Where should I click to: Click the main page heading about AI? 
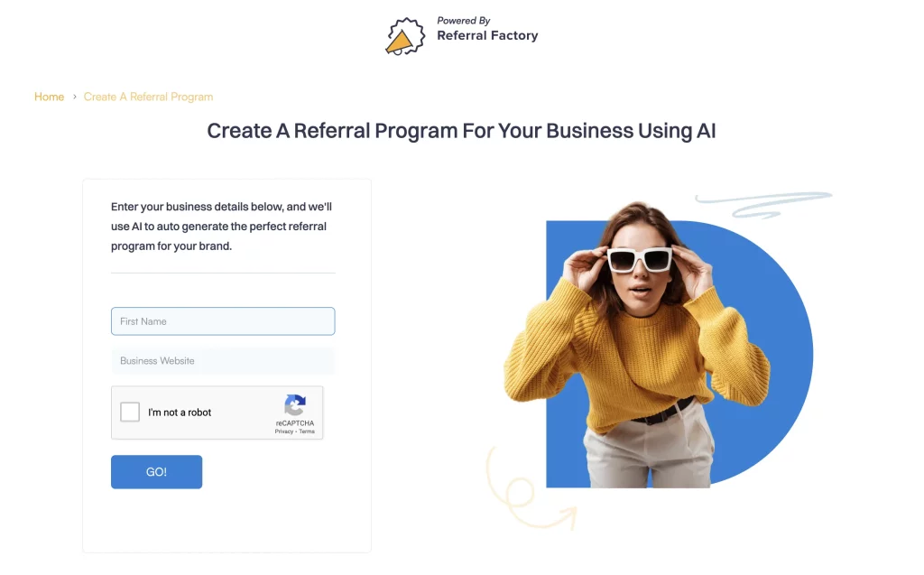pyautogui.click(x=461, y=131)
